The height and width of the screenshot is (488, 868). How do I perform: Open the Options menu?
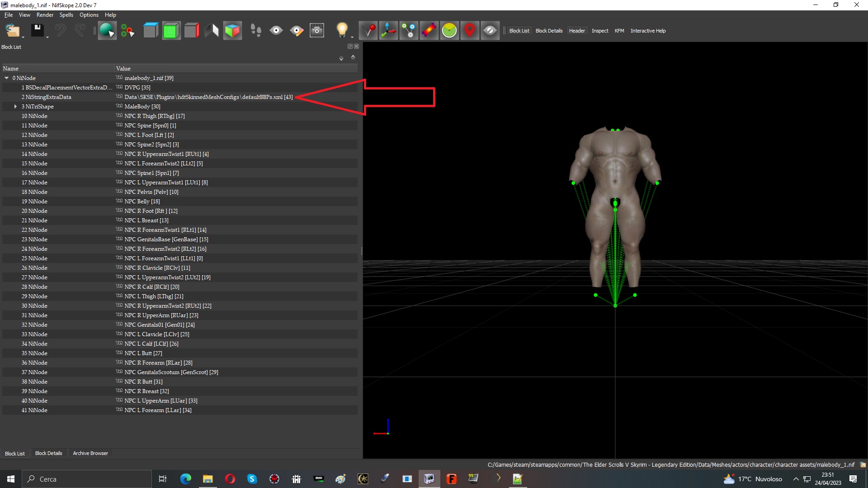(89, 15)
